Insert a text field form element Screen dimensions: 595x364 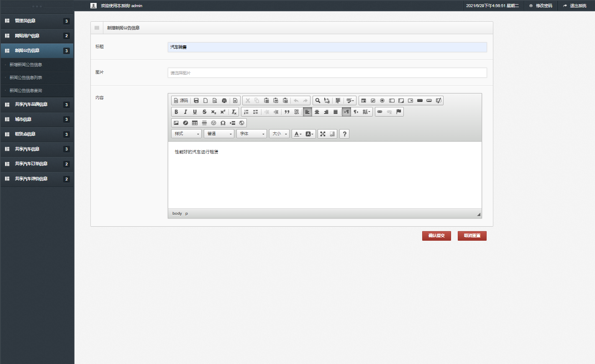click(392, 101)
